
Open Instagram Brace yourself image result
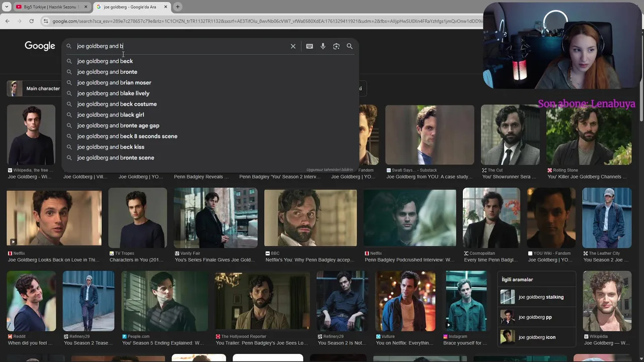click(x=466, y=301)
